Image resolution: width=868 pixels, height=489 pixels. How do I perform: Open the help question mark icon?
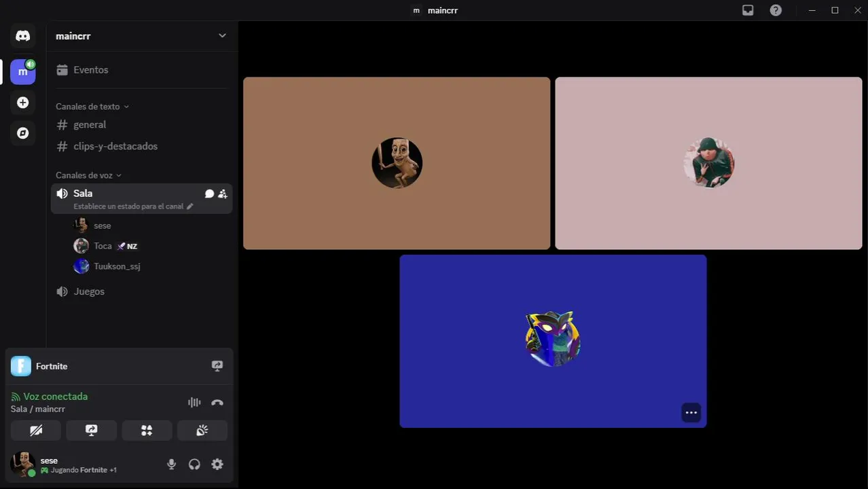(776, 10)
